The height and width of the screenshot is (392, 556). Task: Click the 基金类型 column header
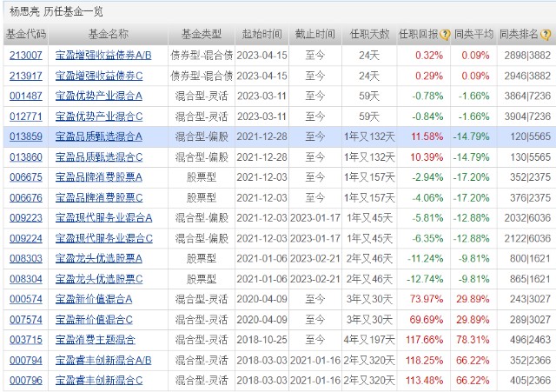tap(202, 35)
